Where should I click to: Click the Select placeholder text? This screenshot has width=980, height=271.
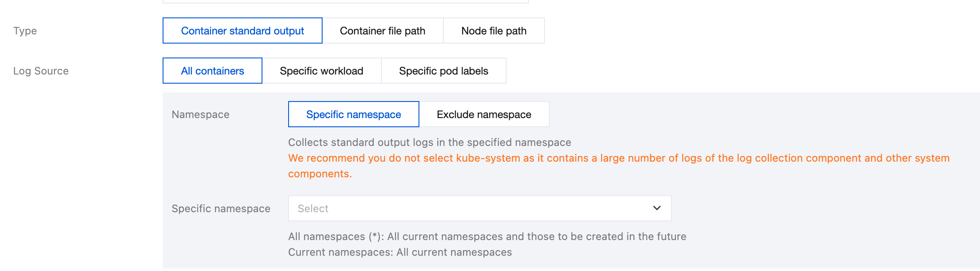(313, 209)
